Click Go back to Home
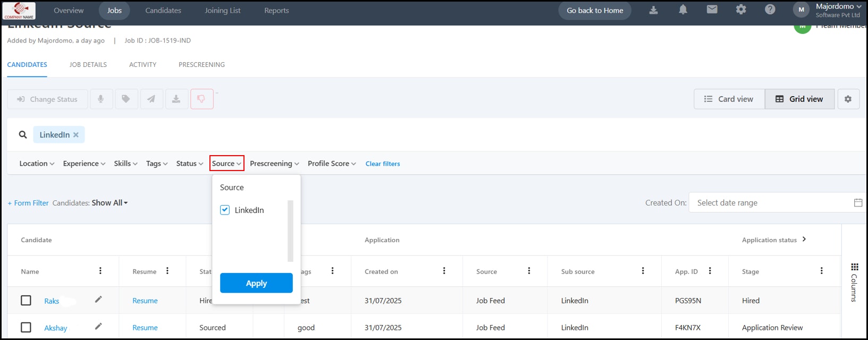 pyautogui.click(x=595, y=11)
